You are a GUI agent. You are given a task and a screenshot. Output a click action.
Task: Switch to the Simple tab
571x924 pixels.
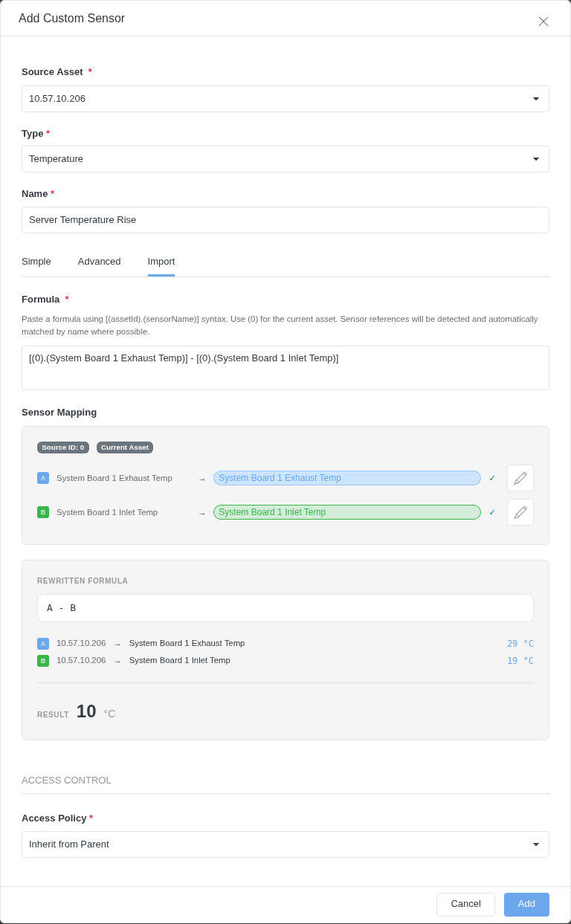(36, 262)
